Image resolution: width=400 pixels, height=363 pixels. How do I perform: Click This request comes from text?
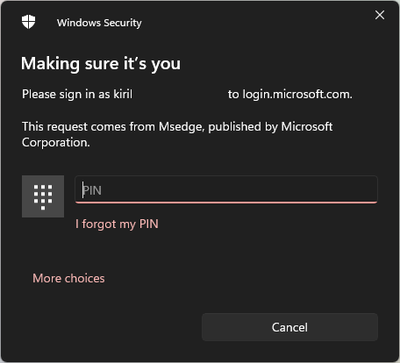89,127
